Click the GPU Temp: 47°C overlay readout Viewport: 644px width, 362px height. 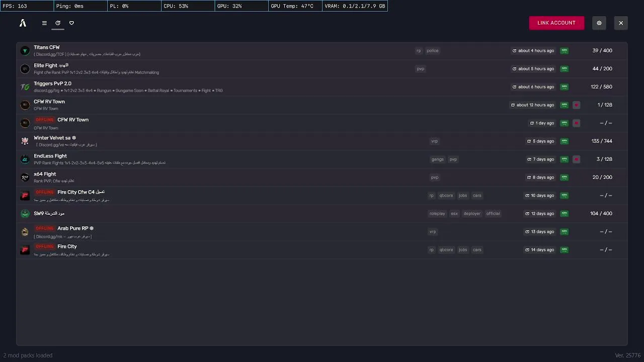pos(295,6)
